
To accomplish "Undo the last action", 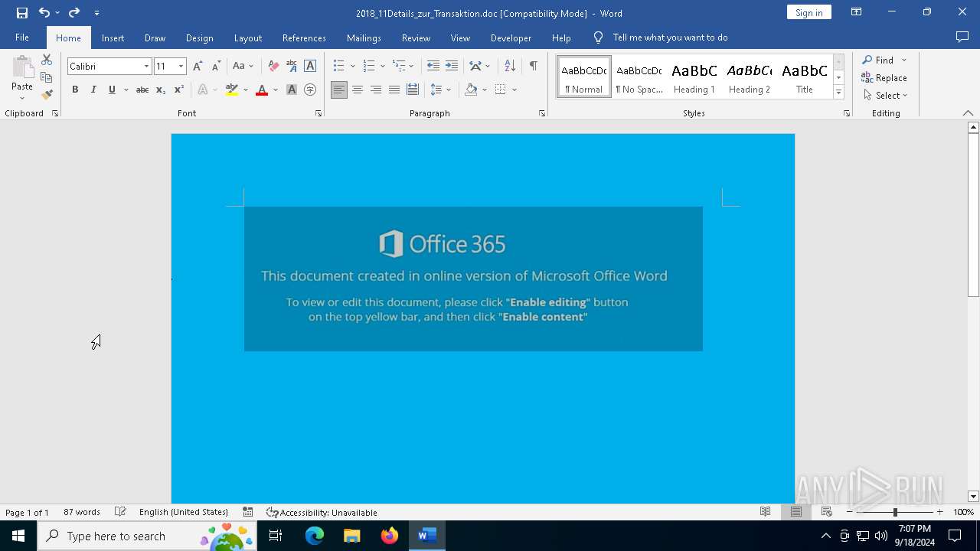I will [x=44, y=12].
